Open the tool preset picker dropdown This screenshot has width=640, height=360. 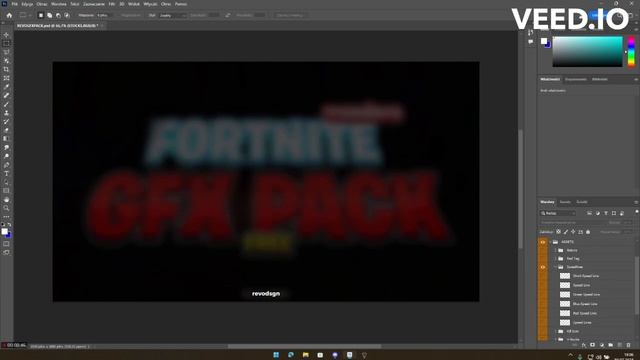(x=25, y=15)
